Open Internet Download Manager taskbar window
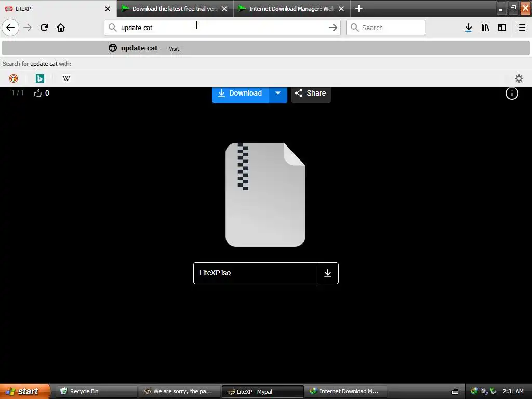 click(x=345, y=391)
